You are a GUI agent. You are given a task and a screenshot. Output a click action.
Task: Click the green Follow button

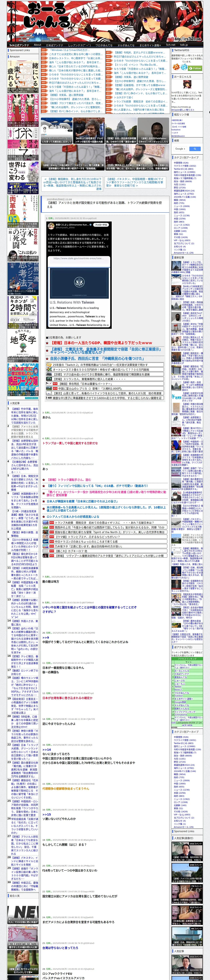195,68
